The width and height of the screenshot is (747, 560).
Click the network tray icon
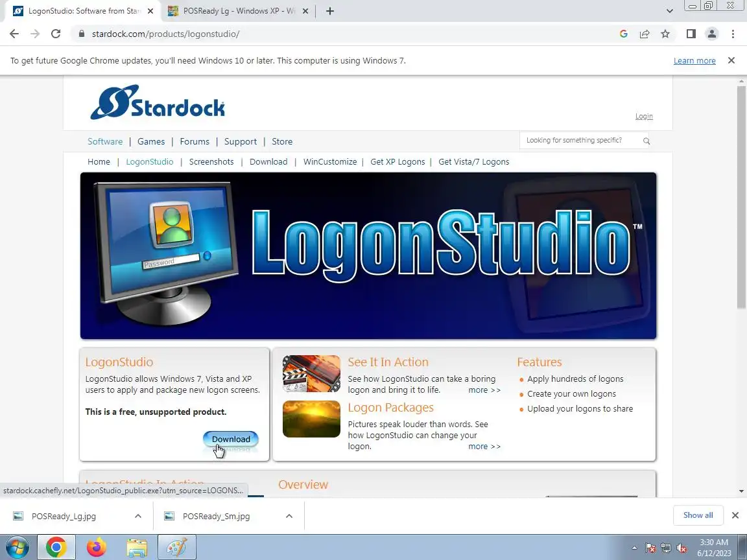click(x=666, y=548)
